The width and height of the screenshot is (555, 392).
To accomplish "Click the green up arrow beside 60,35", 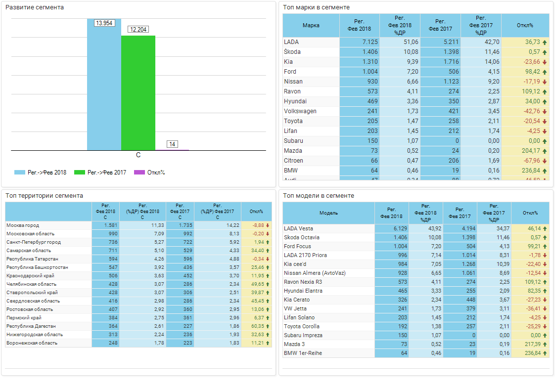I will (x=268, y=327).
